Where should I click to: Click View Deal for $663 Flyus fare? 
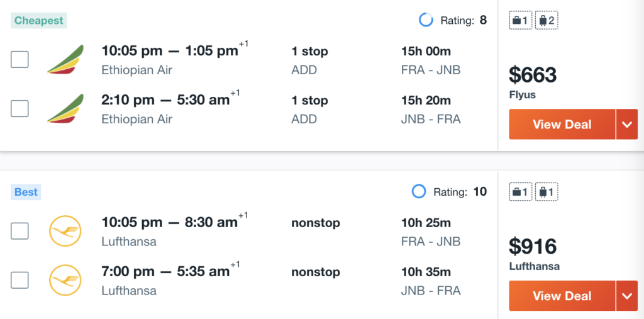pyautogui.click(x=562, y=124)
